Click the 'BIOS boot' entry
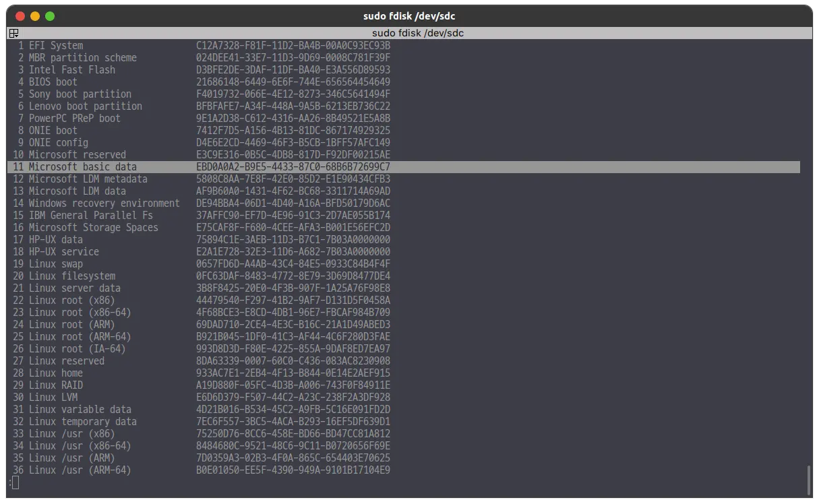Screen dimensions: 819x504 tap(53, 82)
